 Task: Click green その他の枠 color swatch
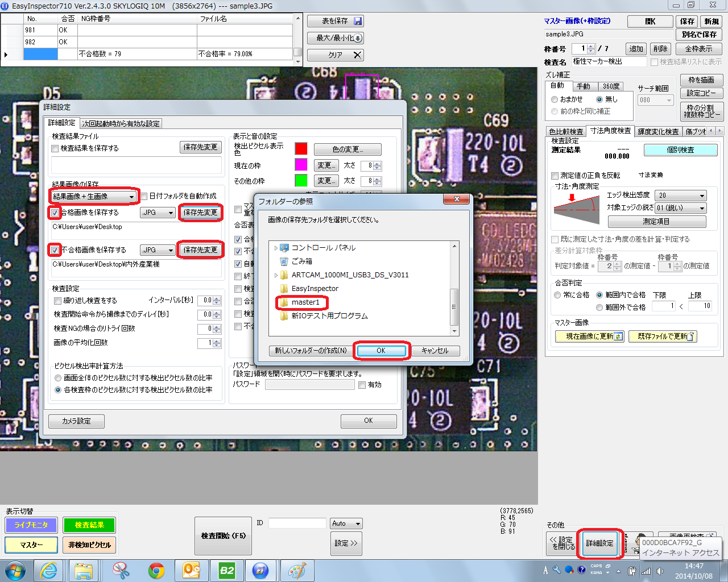pos(301,180)
